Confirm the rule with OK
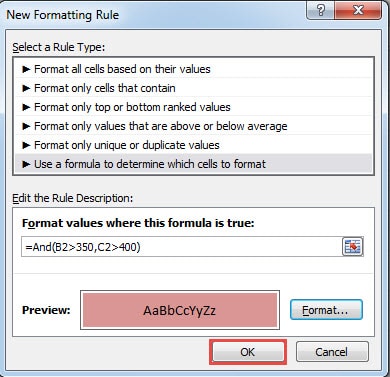The image size is (390, 377). point(248,352)
